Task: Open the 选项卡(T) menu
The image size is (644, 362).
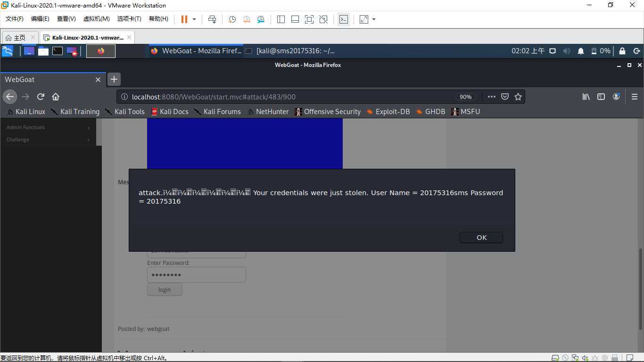Action: [x=129, y=19]
